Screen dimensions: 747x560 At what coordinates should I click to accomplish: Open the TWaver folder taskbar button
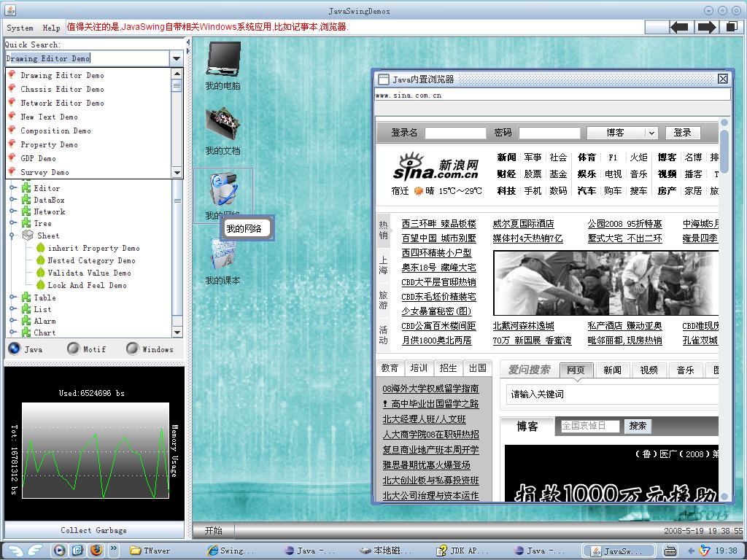click(x=150, y=551)
